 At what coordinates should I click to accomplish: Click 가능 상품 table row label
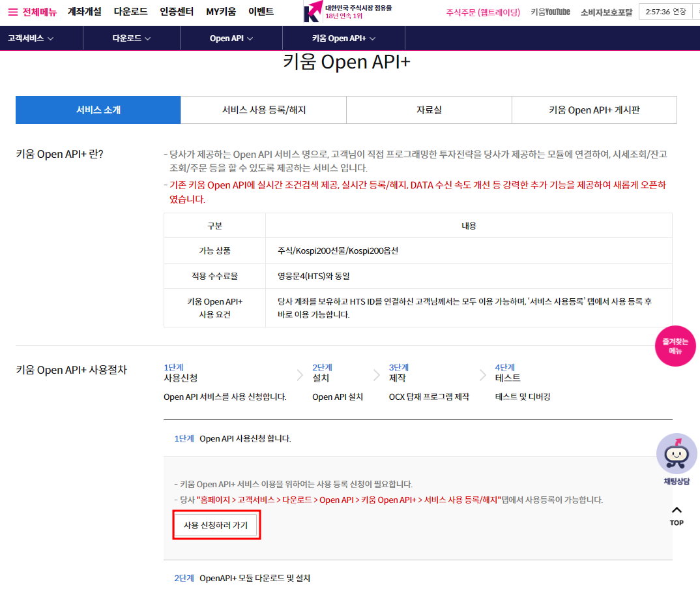[214, 250]
